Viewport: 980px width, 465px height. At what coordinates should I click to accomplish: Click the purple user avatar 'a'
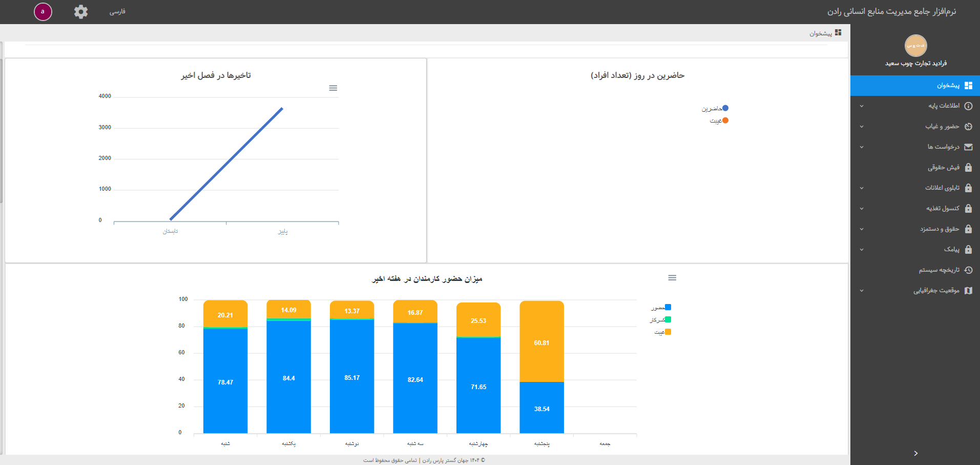pyautogui.click(x=43, y=12)
